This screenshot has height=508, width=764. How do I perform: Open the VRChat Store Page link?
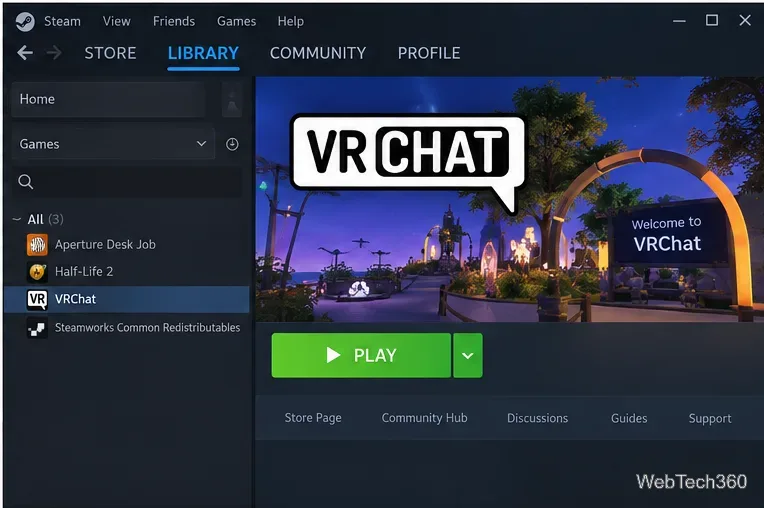[x=313, y=418]
